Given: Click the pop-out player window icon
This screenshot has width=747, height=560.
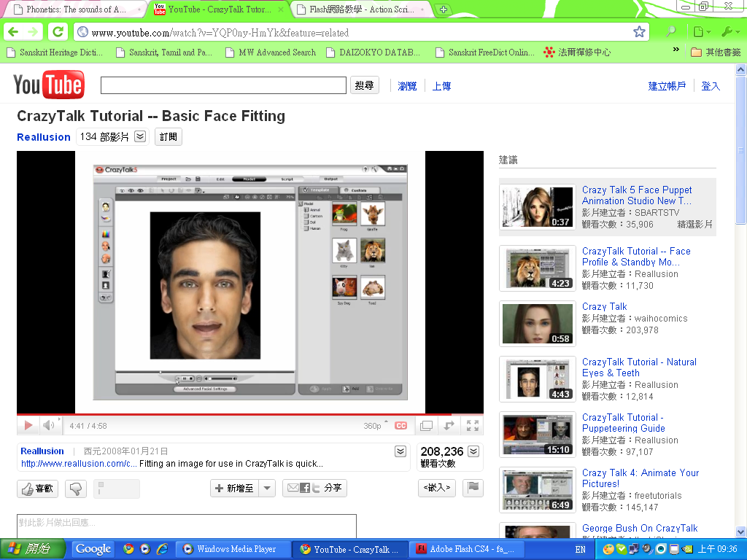Looking at the screenshot, I should click(x=427, y=425).
